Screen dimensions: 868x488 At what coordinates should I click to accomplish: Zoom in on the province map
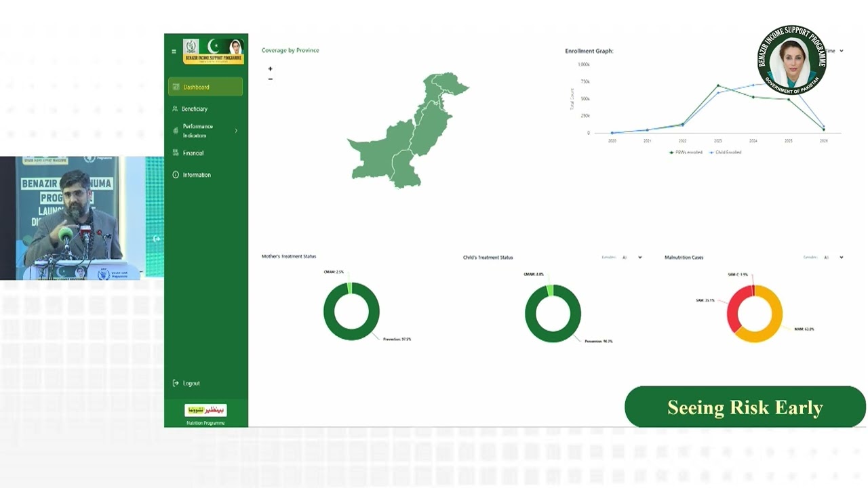point(270,68)
